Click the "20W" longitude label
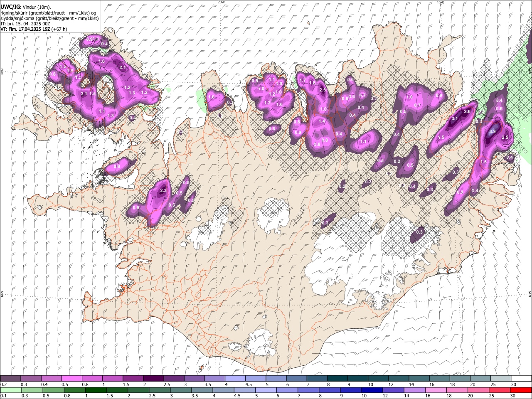 pyautogui.click(x=221, y=2)
